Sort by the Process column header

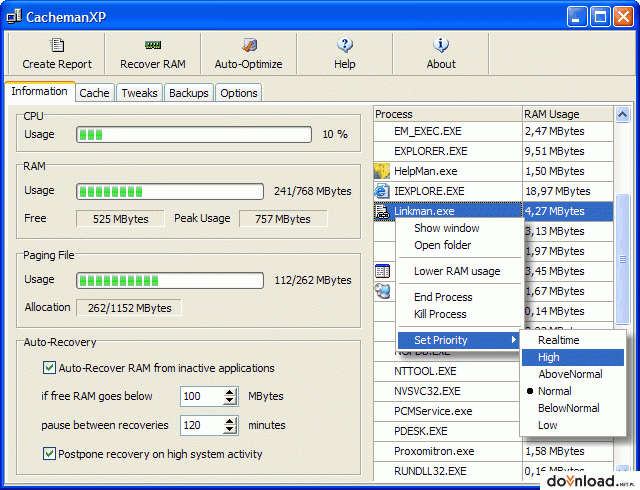[x=448, y=114]
